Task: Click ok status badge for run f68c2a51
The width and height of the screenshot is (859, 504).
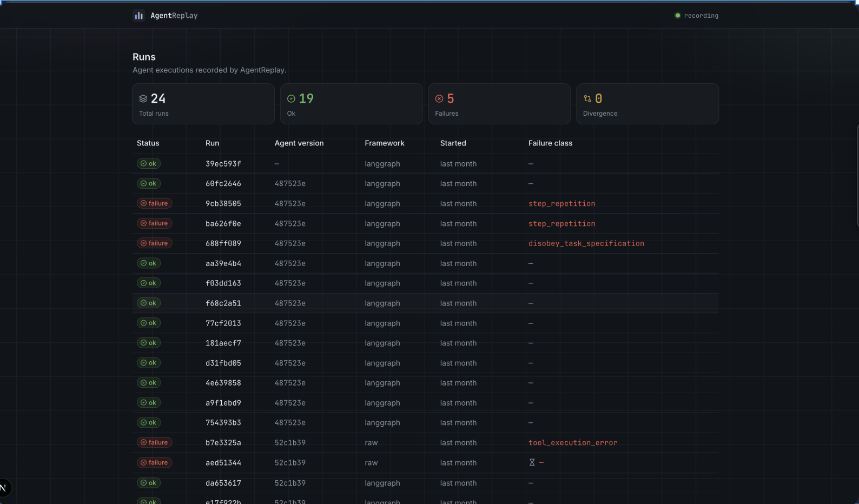Action: (149, 303)
